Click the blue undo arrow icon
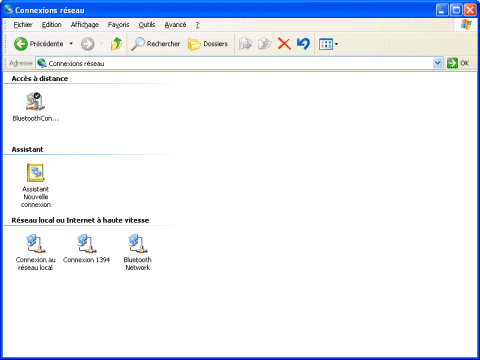 pos(303,44)
